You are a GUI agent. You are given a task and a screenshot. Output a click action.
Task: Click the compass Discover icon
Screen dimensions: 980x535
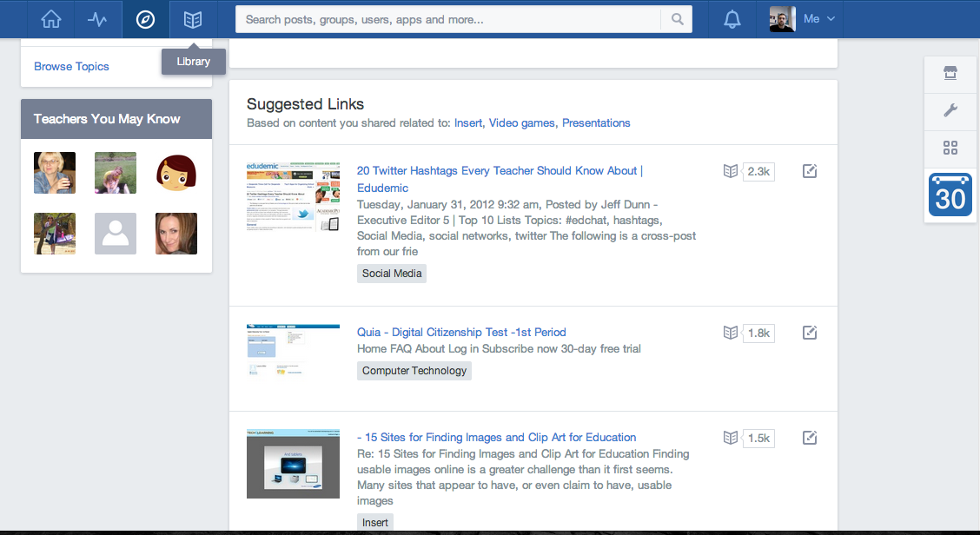(x=145, y=19)
